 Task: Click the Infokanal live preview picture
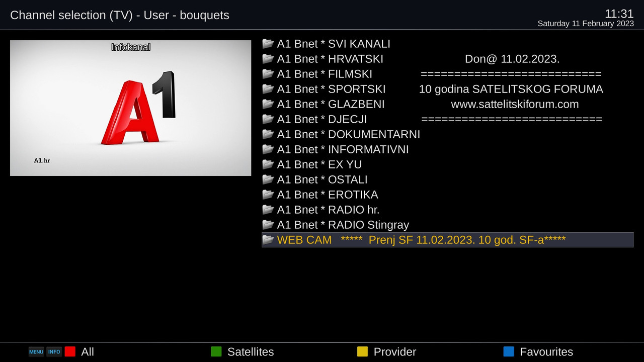[130, 108]
